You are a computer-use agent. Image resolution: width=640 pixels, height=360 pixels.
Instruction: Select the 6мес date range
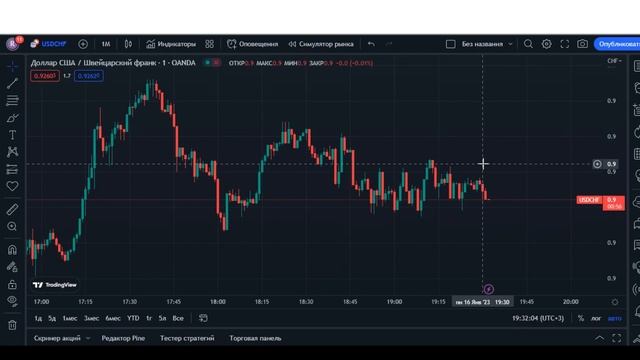coord(113,318)
